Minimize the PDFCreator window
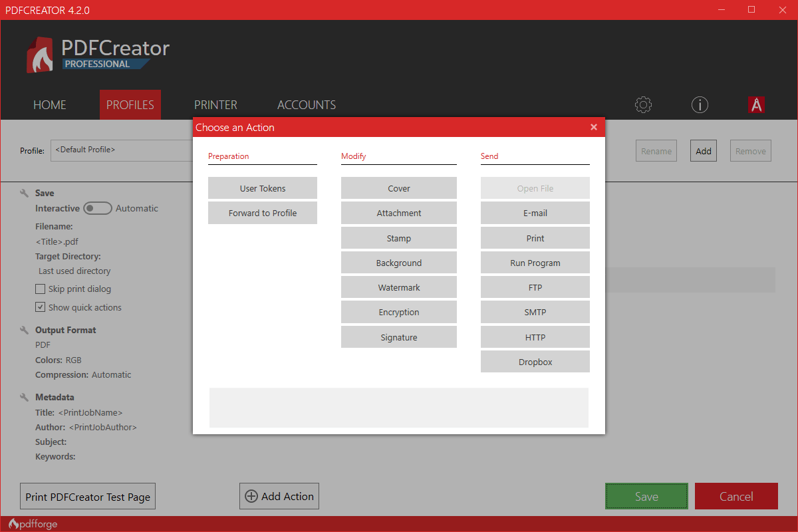The image size is (798, 532). pyautogui.click(x=722, y=9)
